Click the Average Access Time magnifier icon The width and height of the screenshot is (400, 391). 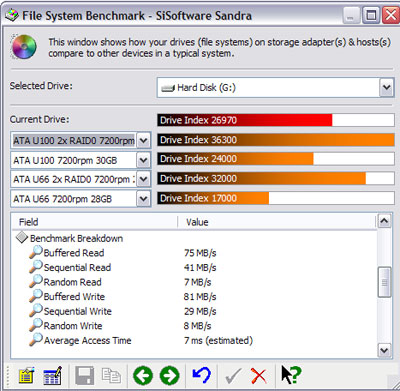coord(36,340)
